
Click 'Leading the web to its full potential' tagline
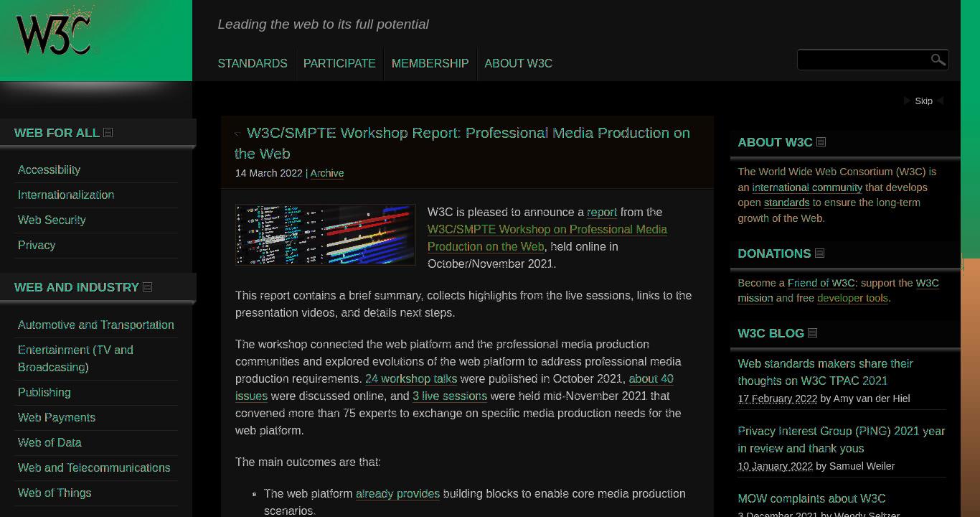[324, 24]
